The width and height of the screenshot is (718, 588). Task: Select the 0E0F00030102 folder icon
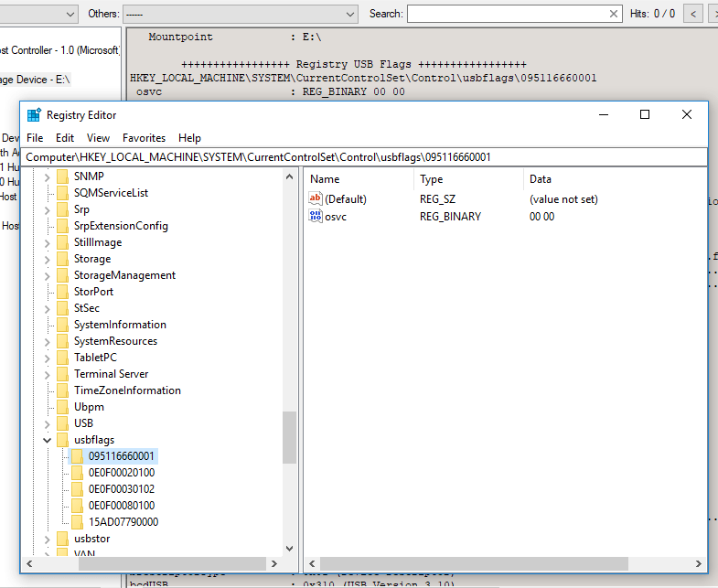coord(78,489)
